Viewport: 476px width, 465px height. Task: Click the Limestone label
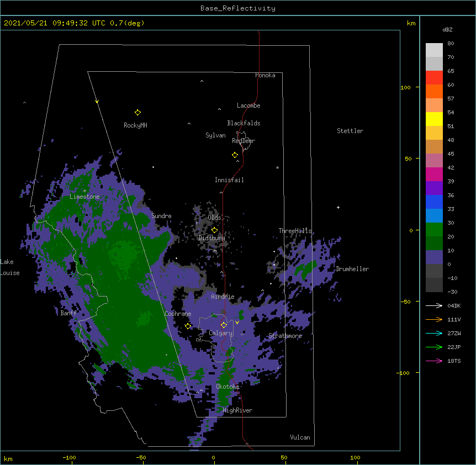click(x=84, y=197)
